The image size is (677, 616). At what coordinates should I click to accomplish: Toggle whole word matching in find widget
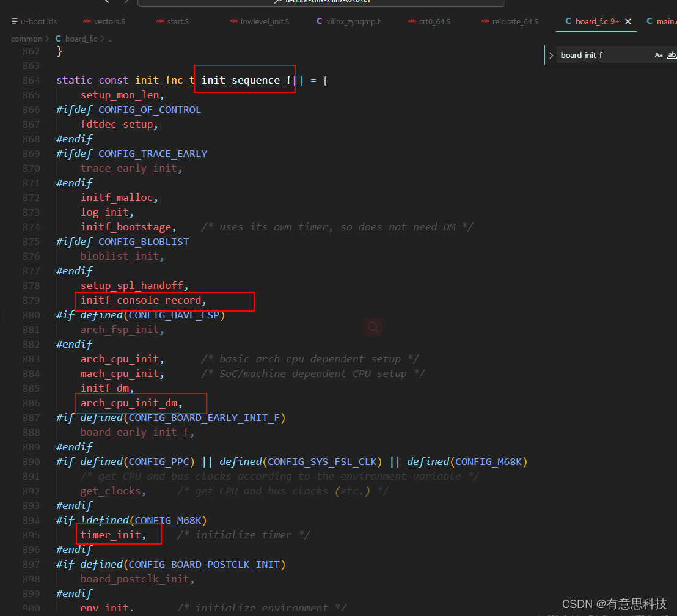click(x=673, y=55)
